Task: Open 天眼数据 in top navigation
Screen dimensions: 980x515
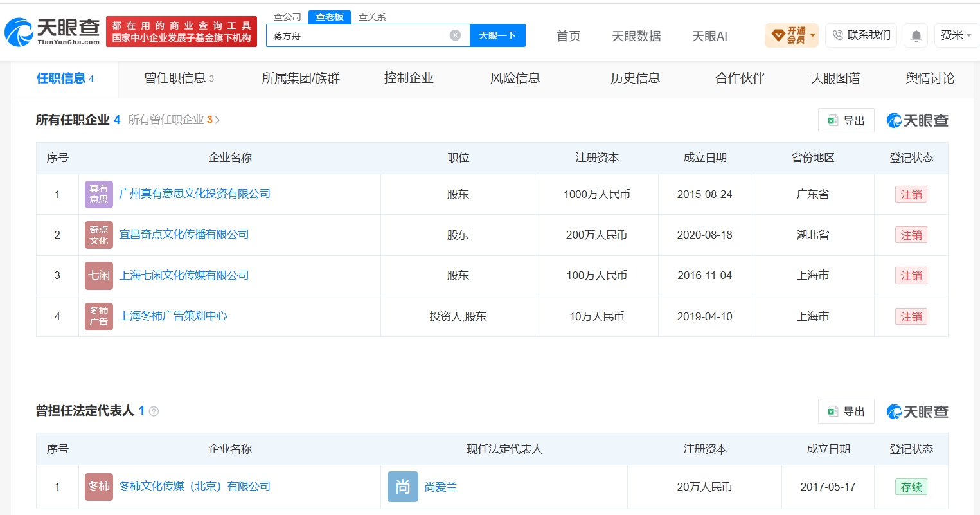Action: click(636, 36)
